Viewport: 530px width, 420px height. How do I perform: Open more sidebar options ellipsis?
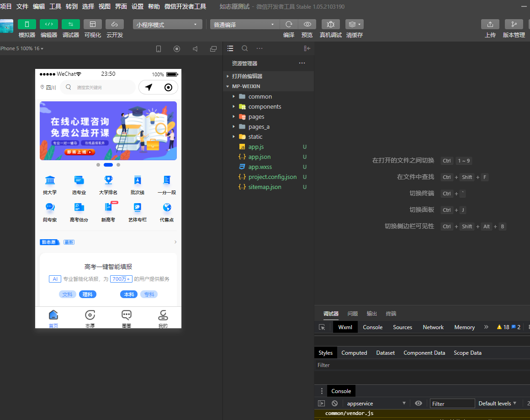click(259, 48)
